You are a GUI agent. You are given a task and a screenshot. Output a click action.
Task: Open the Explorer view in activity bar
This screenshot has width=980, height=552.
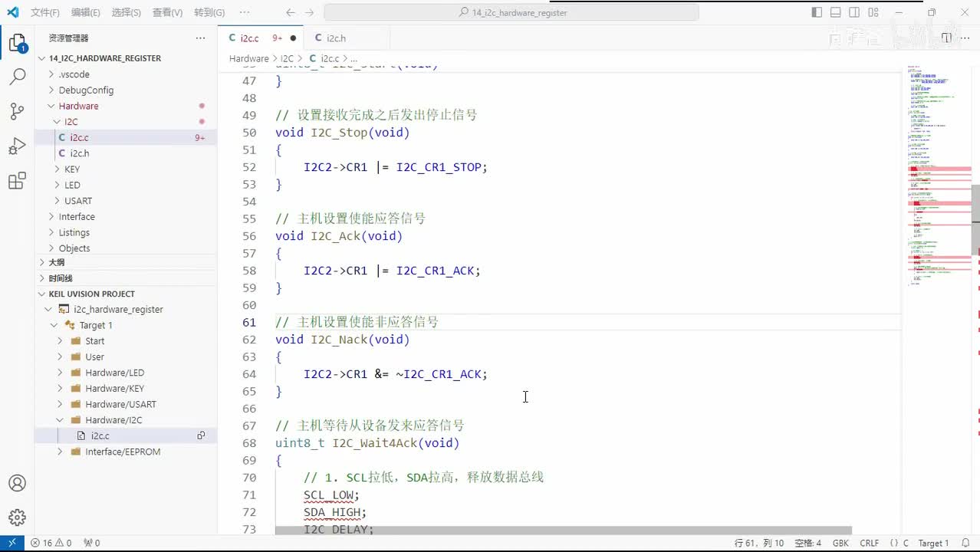[x=17, y=43]
